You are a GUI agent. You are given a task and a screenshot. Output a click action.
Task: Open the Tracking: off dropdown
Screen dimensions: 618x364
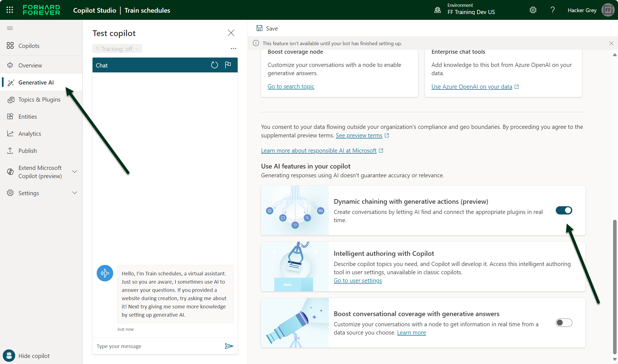(117, 49)
